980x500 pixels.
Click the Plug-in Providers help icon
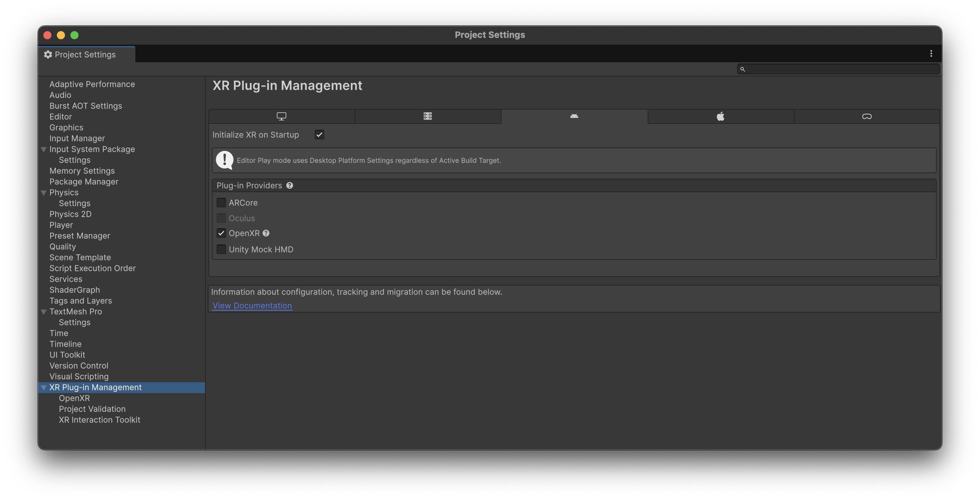click(x=290, y=185)
